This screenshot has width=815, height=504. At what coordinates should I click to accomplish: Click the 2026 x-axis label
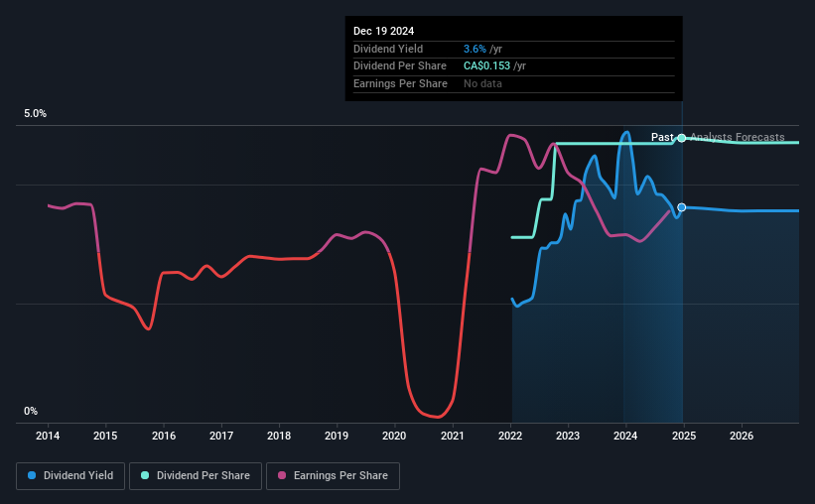coord(742,436)
